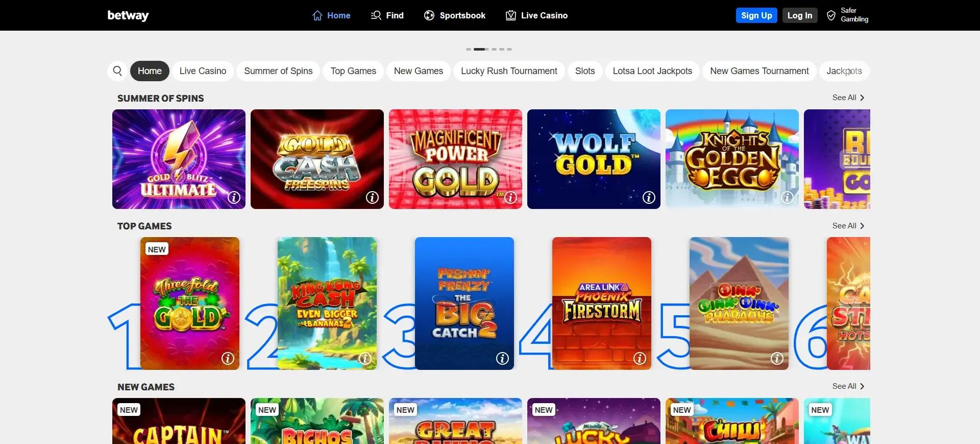Launch Gold Blitz Ultimate game
980x444 pixels.
pos(179,159)
